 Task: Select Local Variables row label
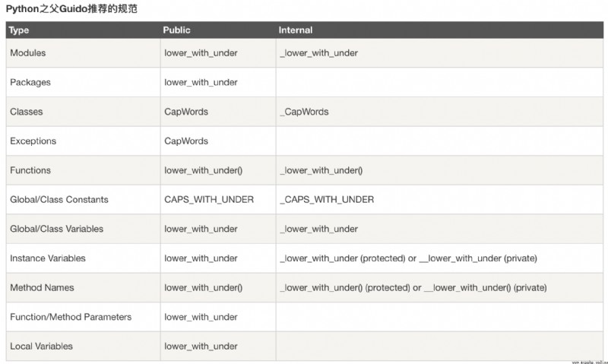tap(41, 347)
